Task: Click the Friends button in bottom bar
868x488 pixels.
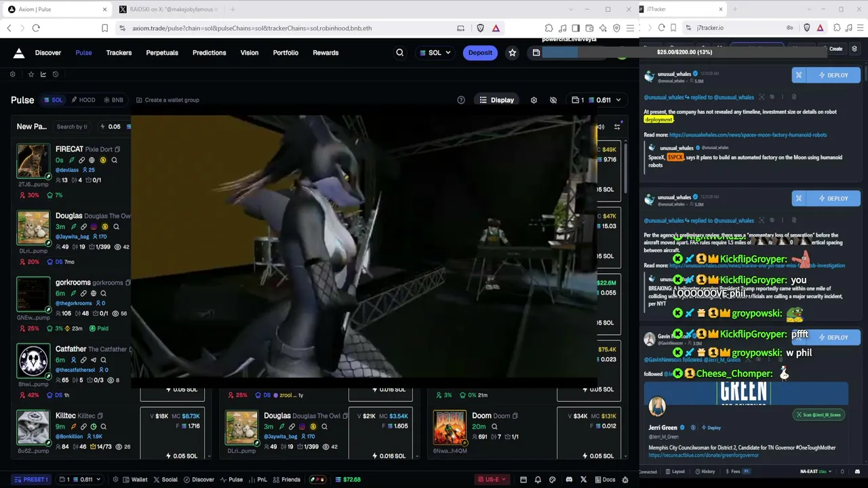Action: (286, 480)
